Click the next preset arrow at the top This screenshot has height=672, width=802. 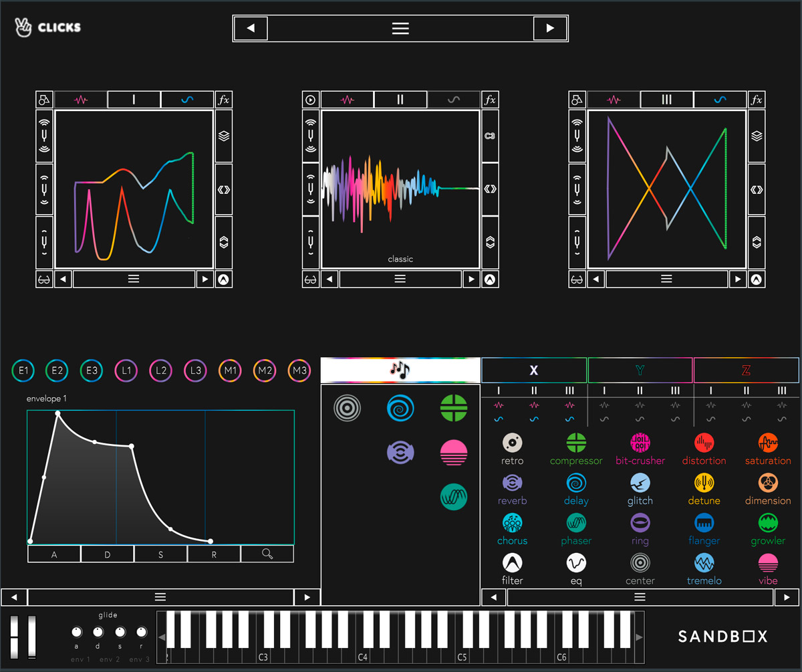pos(550,28)
